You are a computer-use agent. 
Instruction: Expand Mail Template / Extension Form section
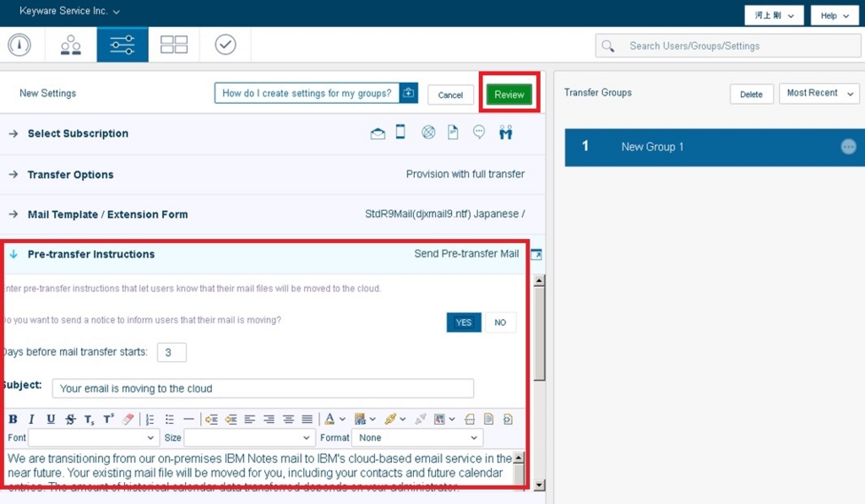click(14, 214)
